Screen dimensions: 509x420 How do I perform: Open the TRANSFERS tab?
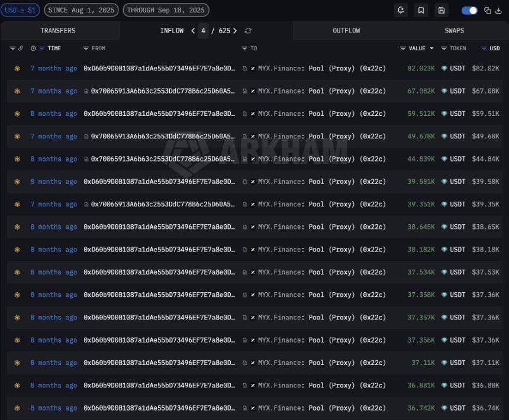point(58,31)
